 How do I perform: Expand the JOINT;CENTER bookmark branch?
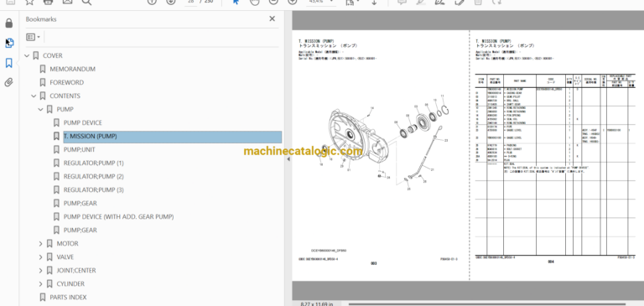tap(40, 271)
